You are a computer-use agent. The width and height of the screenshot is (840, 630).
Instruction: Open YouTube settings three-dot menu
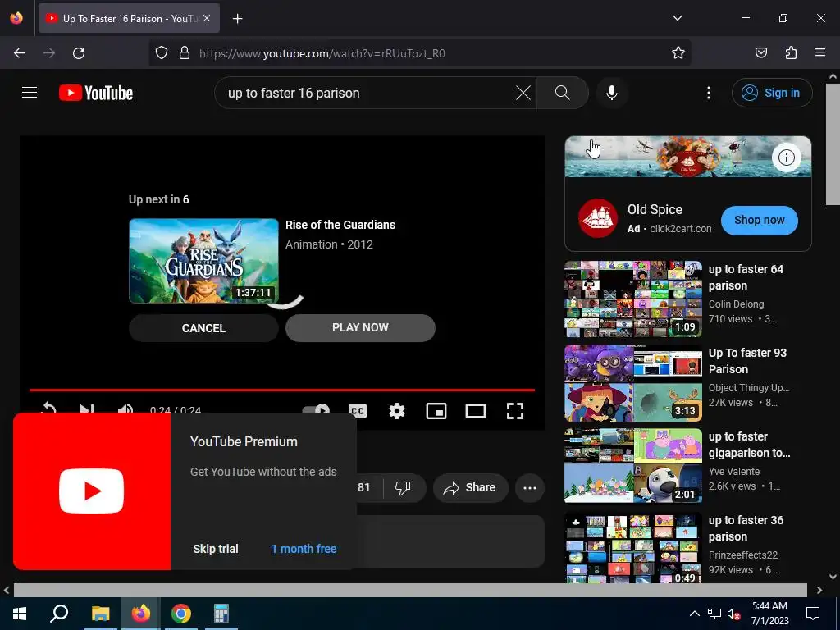[708, 93]
